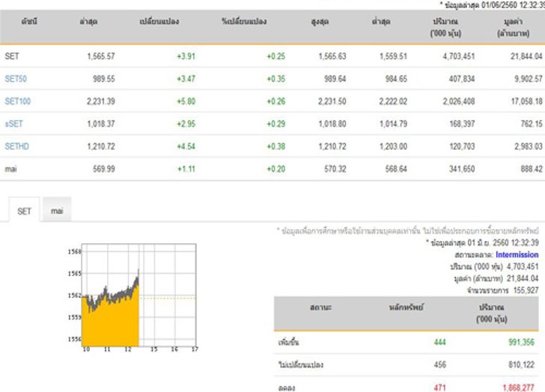Select mai row label
Screen dimensions: 545x392
point(10,169)
